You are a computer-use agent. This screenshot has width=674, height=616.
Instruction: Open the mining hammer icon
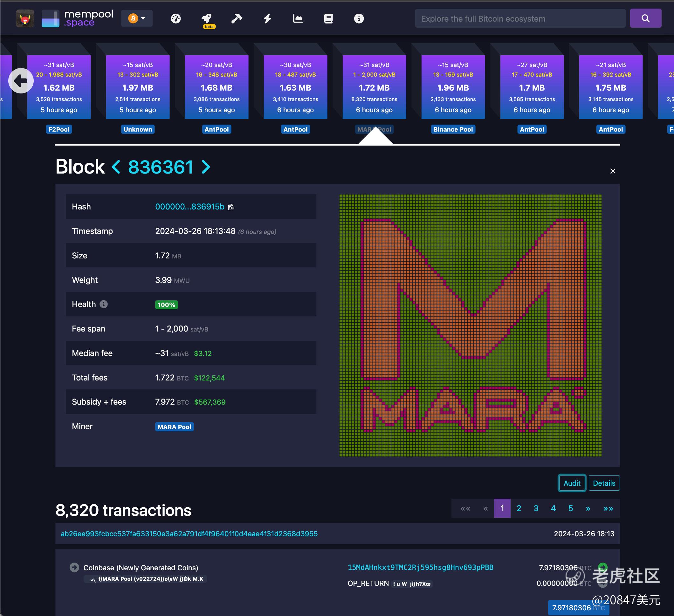coord(237,19)
